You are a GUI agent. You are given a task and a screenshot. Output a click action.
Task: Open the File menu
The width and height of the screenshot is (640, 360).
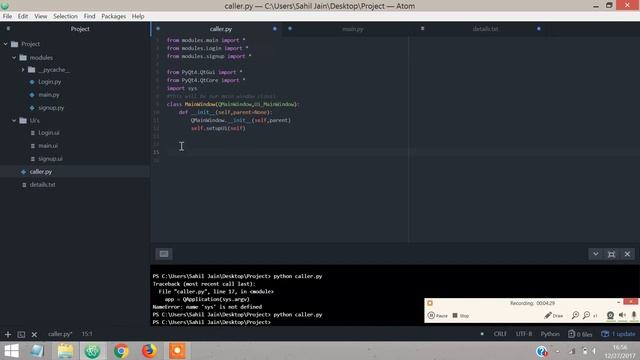[x=7, y=16]
